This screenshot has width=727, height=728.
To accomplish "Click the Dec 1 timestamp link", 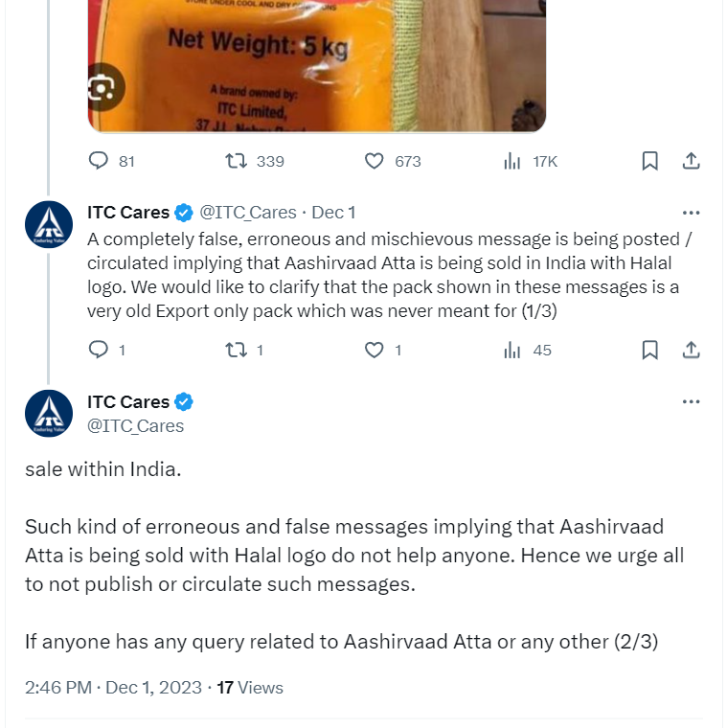I will click(333, 213).
